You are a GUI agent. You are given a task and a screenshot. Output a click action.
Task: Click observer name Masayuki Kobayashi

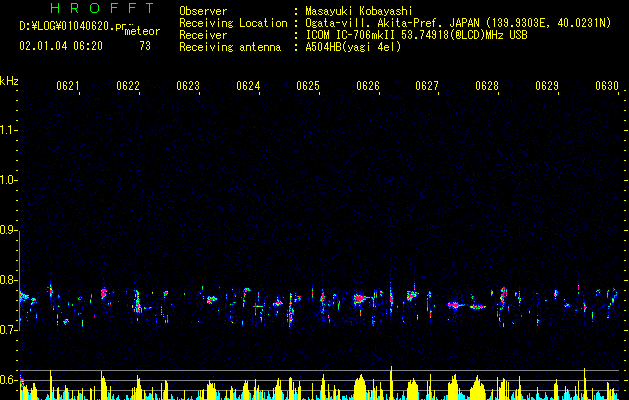[x=359, y=11]
